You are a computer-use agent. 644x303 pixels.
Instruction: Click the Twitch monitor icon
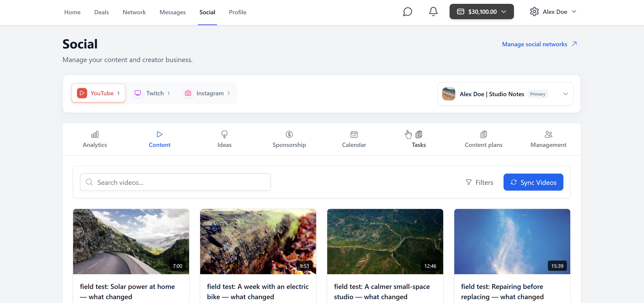coord(138,93)
